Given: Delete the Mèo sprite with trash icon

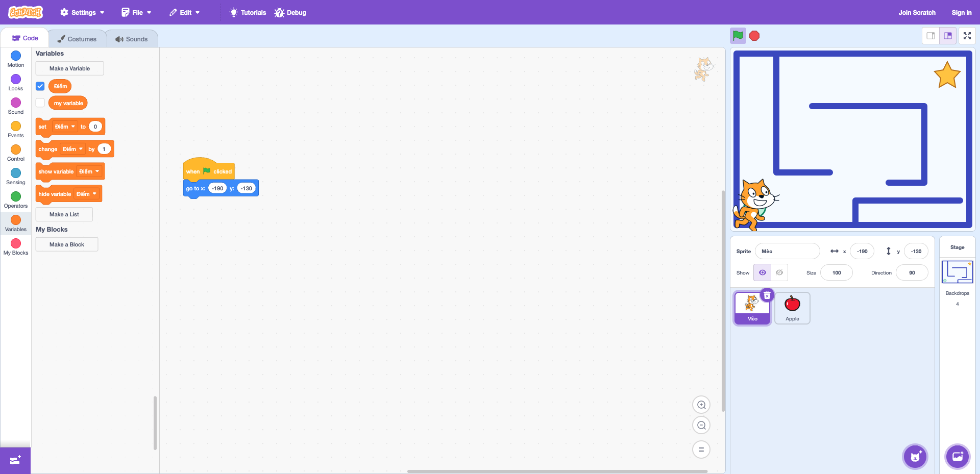Looking at the screenshot, I should [767, 295].
